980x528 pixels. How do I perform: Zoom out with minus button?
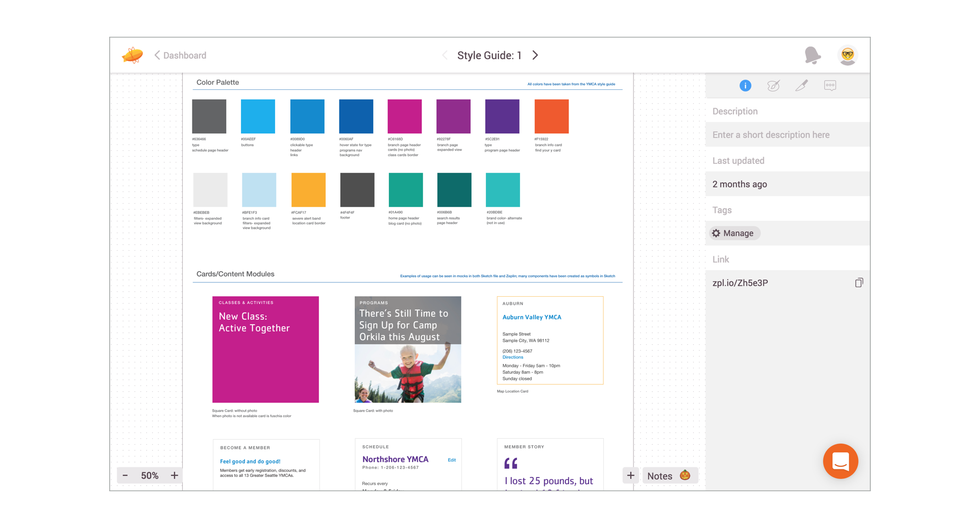[x=125, y=475]
